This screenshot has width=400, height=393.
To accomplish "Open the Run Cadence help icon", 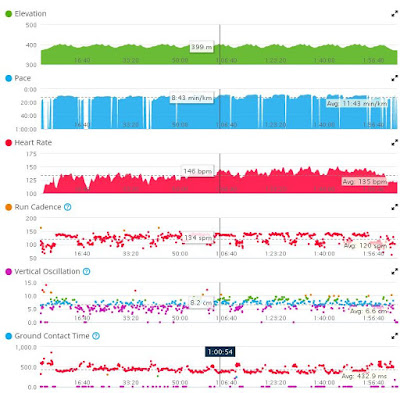I will pos(67,207).
